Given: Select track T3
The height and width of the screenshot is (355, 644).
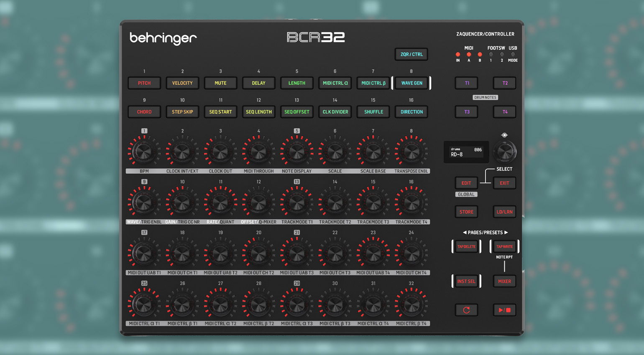Looking at the screenshot, I should coord(466,112).
